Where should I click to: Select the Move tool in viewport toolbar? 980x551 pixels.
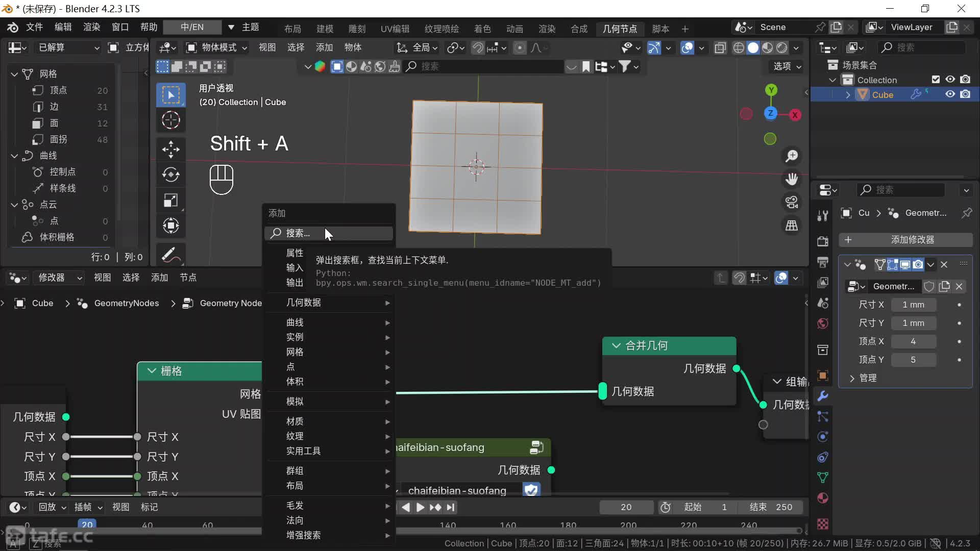click(x=170, y=149)
